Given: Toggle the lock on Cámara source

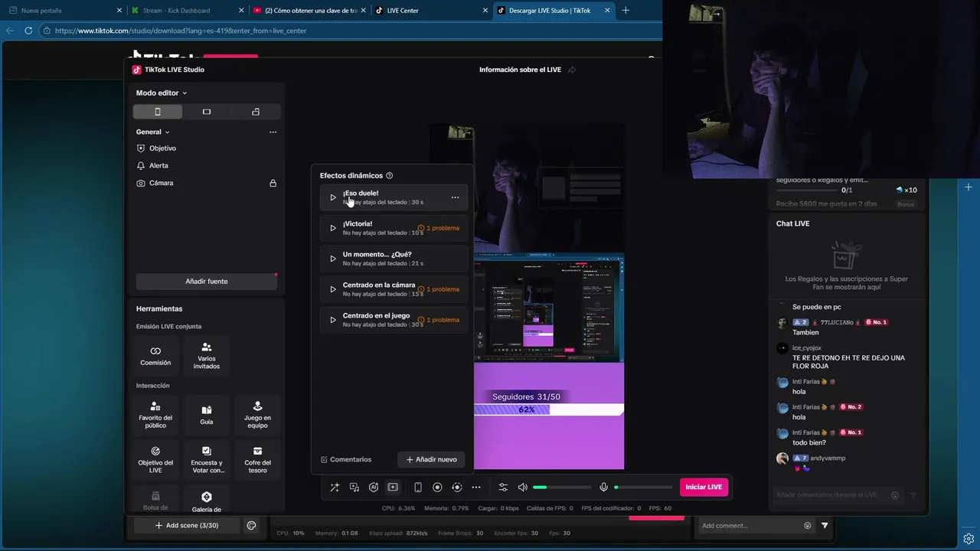Looking at the screenshot, I should [x=273, y=184].
